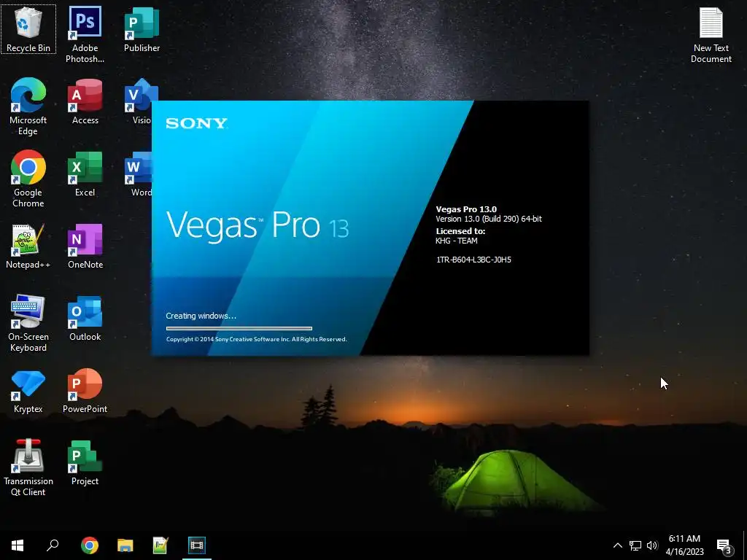Select the PowerPoint desktop shortcut

click(x=85, y=390)
